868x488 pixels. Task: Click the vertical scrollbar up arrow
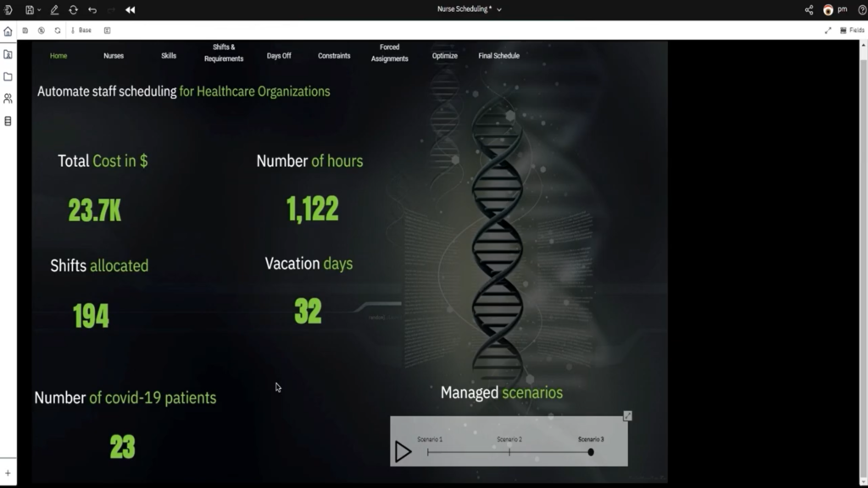click(863, 45)
